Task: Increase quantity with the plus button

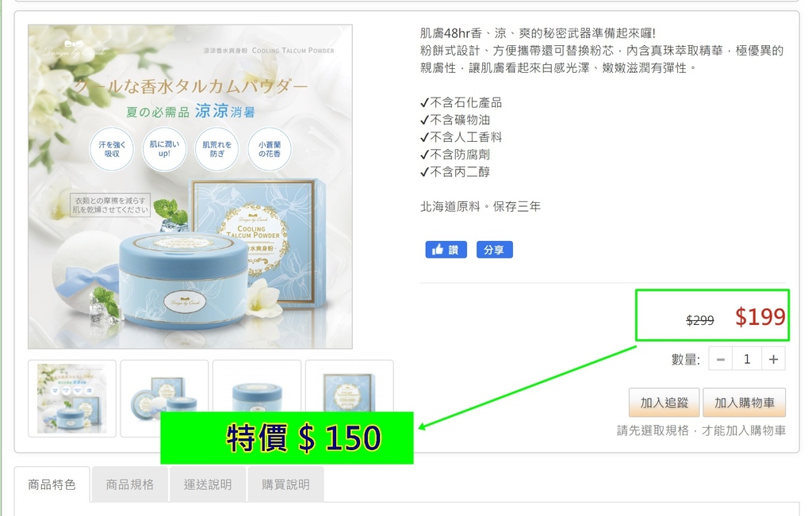Action: (773, 359)
